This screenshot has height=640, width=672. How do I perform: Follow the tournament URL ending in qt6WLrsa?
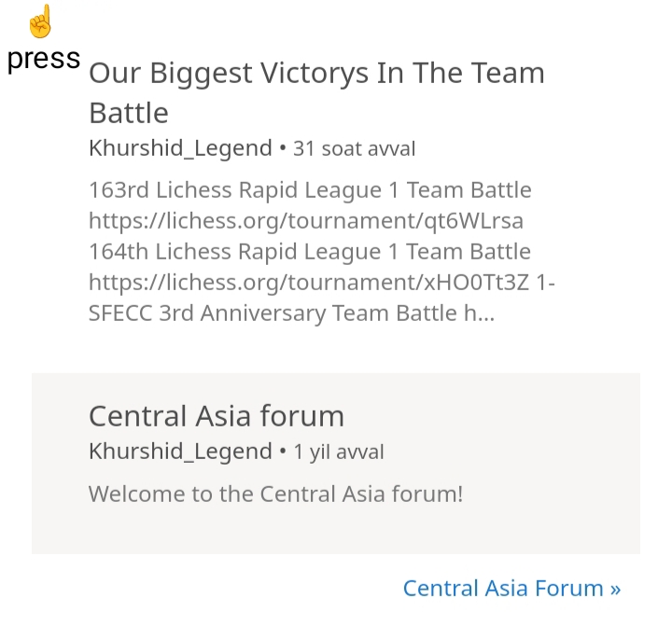(305, 221)
